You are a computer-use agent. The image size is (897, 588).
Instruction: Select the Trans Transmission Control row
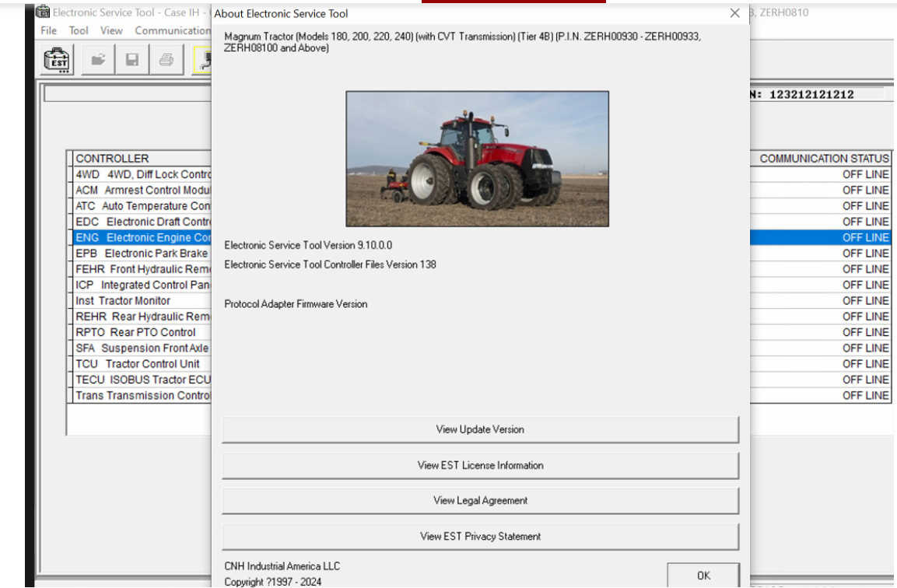pos(142,395)
